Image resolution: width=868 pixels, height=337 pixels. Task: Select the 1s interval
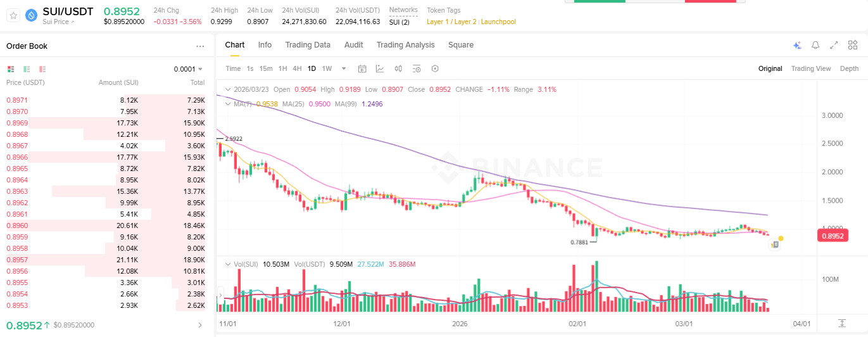pos(250,68)
